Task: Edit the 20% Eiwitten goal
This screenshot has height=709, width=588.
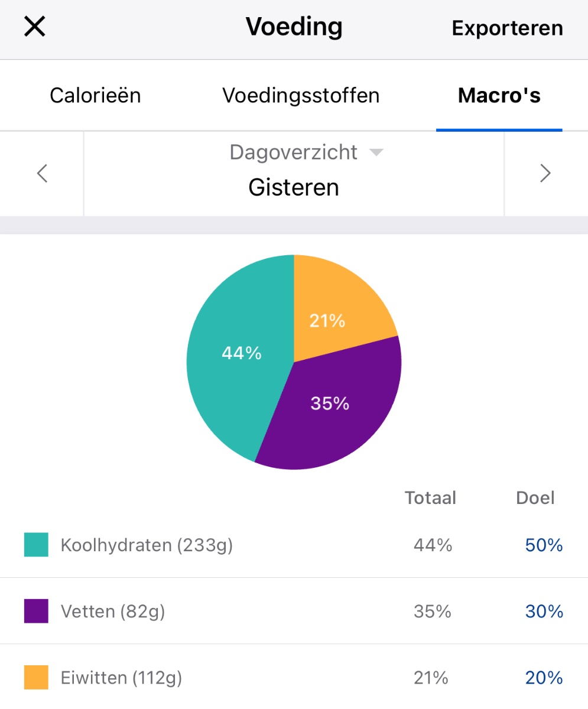Action: coord(544,678)
